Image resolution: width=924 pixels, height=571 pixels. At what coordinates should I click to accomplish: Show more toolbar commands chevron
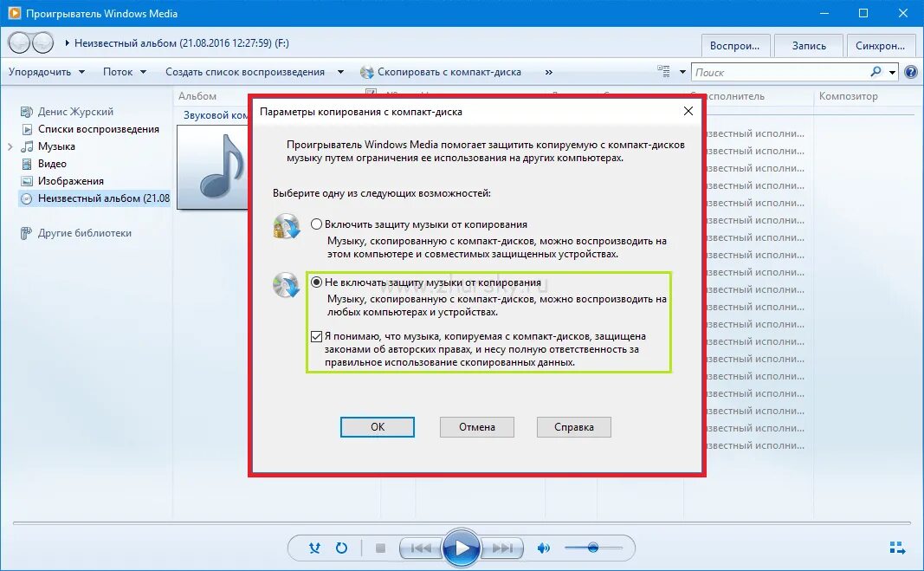point(549,72)
